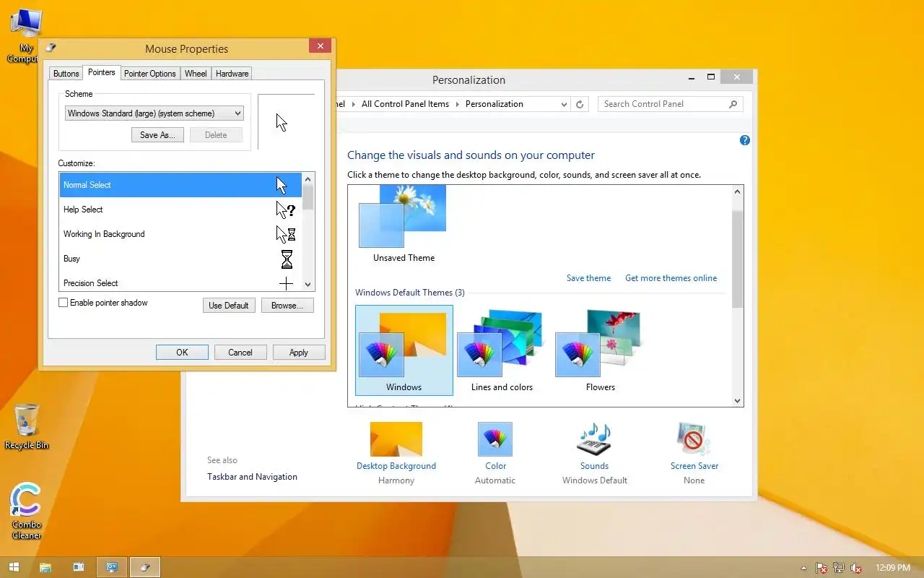Viewport: 924px width, 578px height.
Task: Open Desktop Background settings icon
Action: 396,439
